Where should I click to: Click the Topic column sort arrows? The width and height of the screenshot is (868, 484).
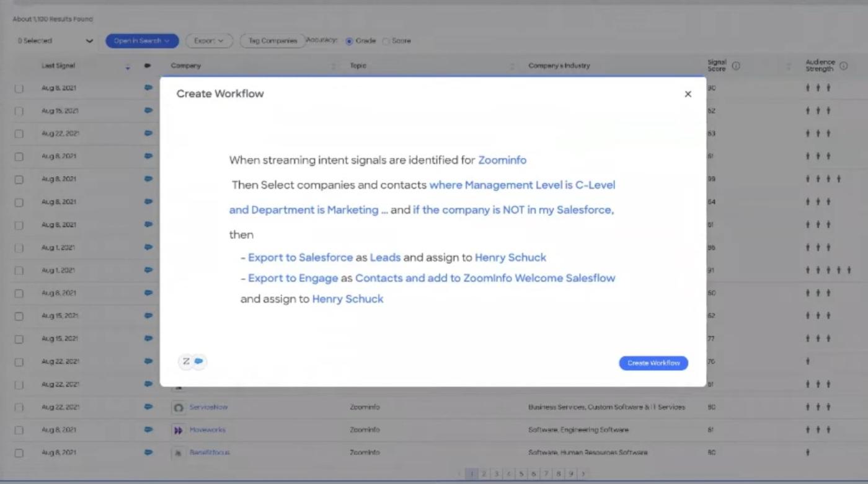click(x=512, y=66)
